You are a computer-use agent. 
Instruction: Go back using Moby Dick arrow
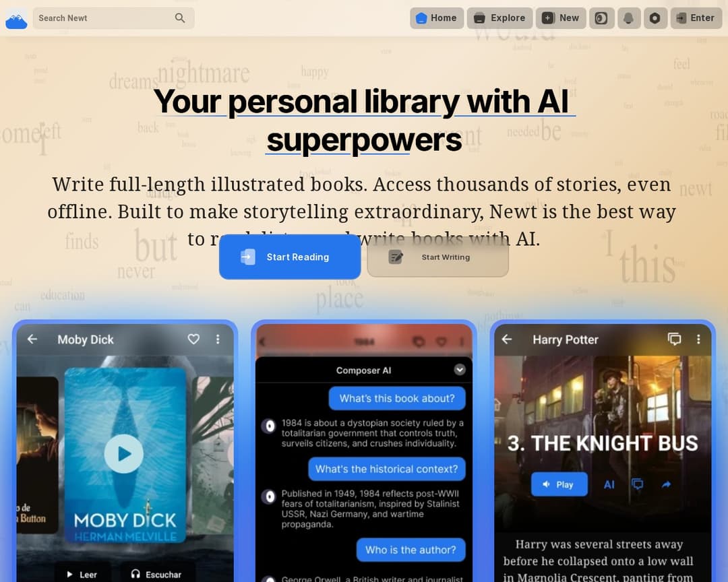point(32,339)
